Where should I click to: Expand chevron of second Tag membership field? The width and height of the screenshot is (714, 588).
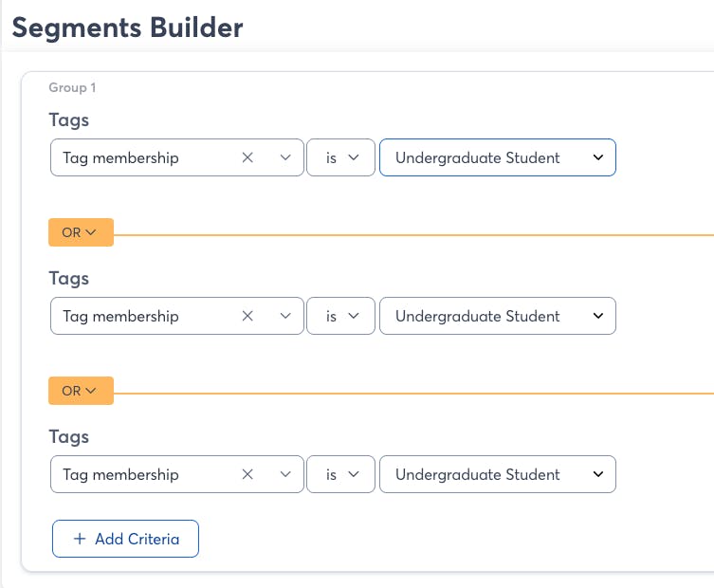point(285,317)
